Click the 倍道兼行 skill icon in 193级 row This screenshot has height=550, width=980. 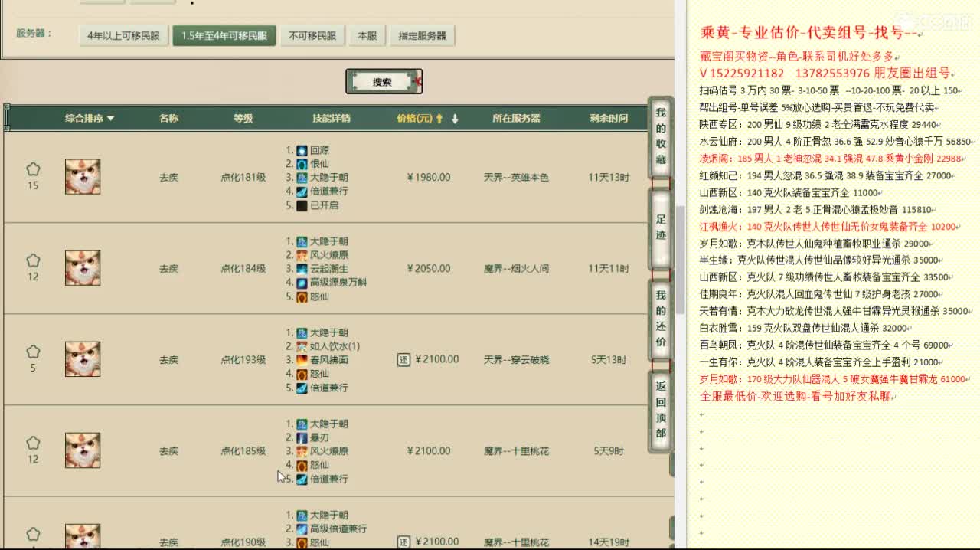point(302,388)
